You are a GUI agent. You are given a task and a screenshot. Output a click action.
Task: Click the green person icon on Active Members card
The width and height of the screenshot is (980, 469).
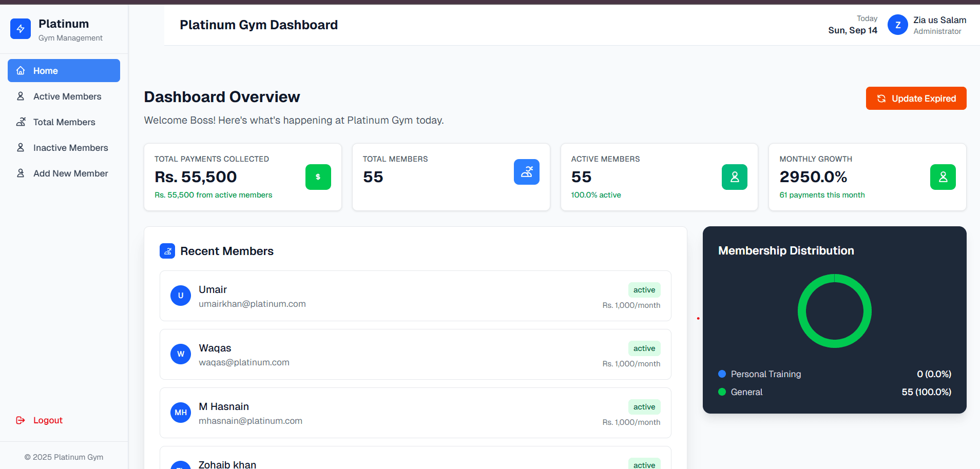click(734, 177)
